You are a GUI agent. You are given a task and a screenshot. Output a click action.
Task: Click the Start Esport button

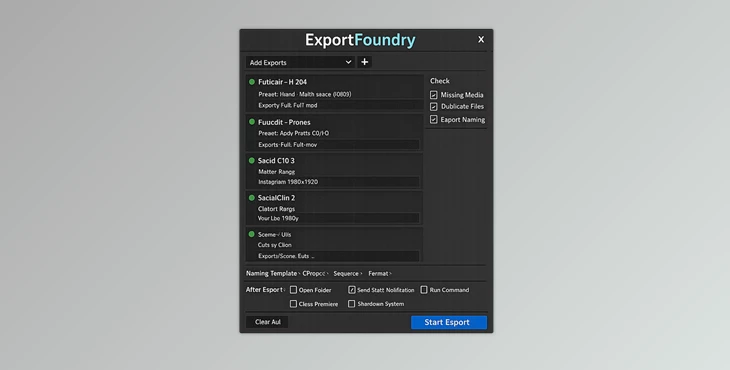(x=449, y=322)
